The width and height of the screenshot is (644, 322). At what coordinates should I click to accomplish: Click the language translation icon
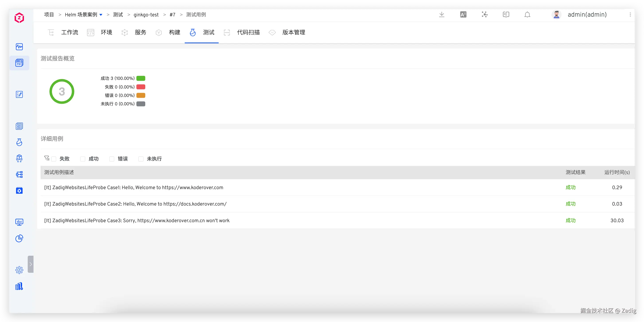pos(463,14)
